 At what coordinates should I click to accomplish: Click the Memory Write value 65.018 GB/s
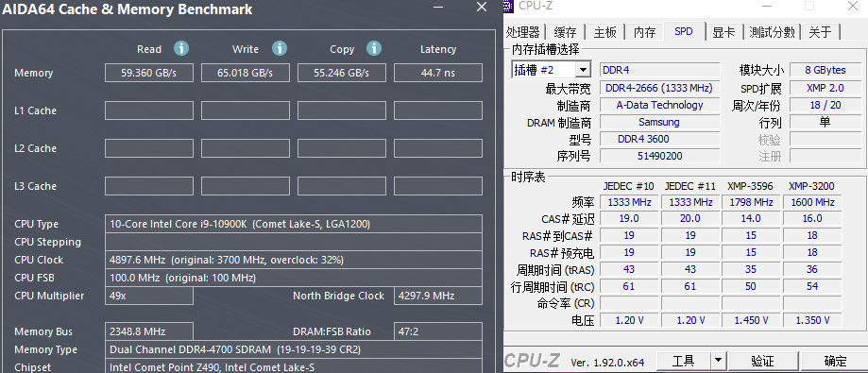[x=246, y=73]
